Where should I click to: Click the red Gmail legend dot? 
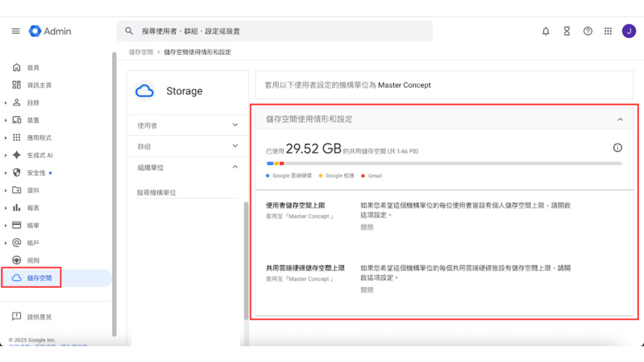coord(363,176)
